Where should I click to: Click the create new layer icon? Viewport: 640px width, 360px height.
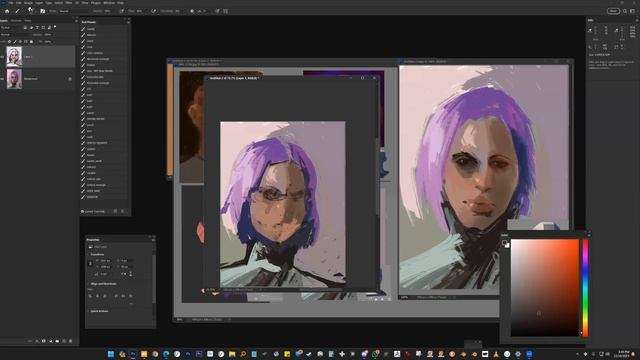(64, 341)
